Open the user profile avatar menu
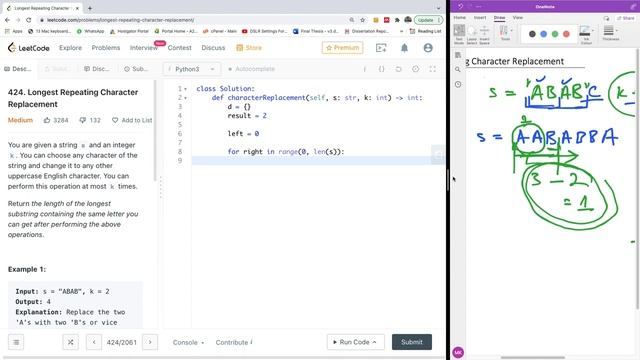Viewport: 640px width, 360px height. click(428, 48)
